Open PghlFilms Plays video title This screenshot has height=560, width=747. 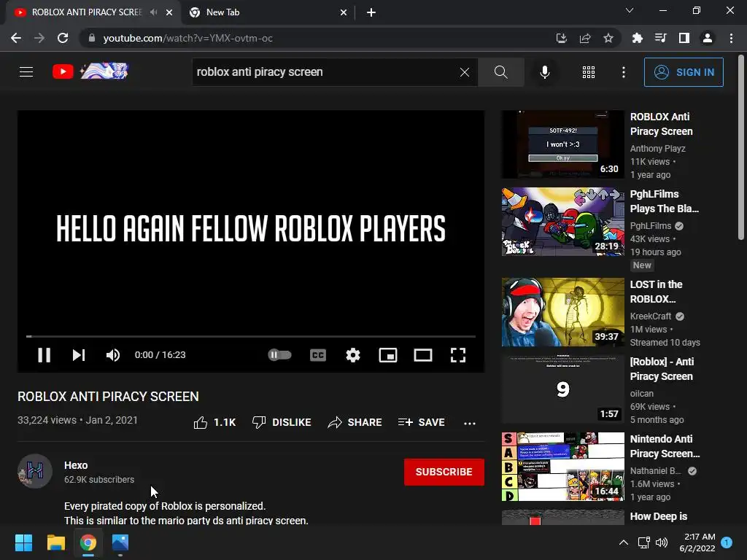coord(665,201)
